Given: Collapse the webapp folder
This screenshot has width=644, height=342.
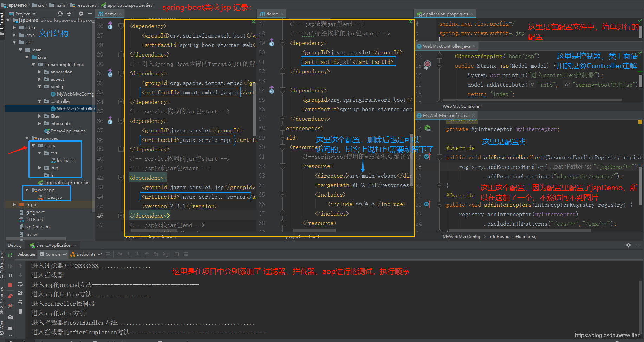Looking at the screenshot, I should [27, 190].
